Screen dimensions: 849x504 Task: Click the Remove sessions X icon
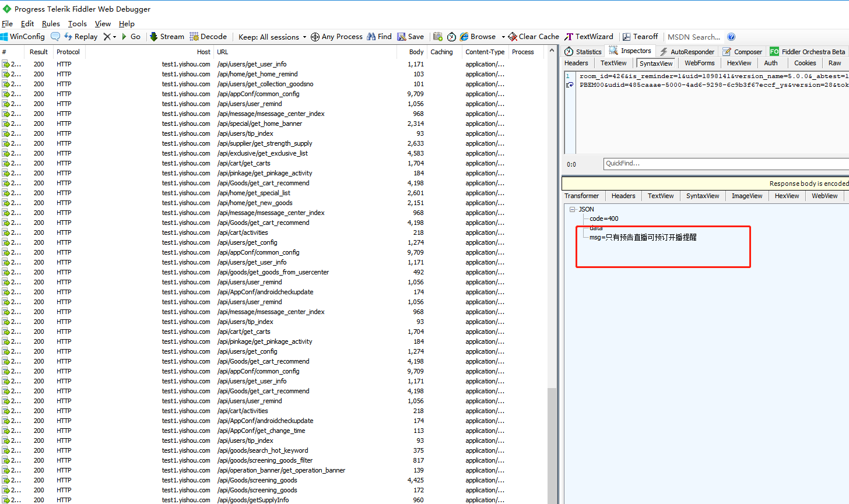click(x=107, y=37)
